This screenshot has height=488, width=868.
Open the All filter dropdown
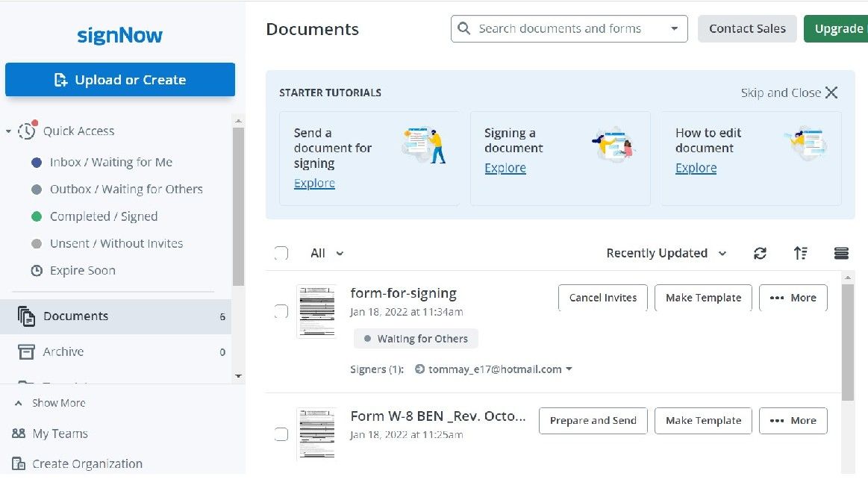pyautogui.click(x=327, y=253)
